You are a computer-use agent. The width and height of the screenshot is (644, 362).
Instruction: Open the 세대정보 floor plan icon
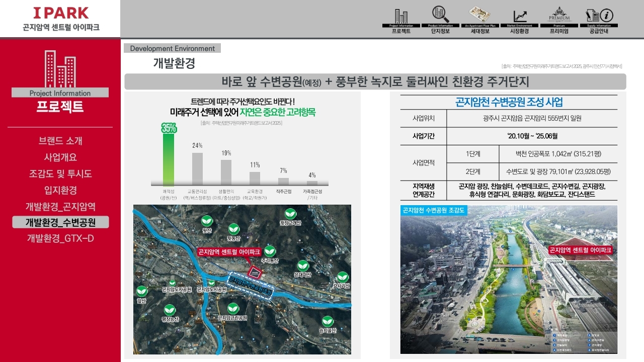480,15
